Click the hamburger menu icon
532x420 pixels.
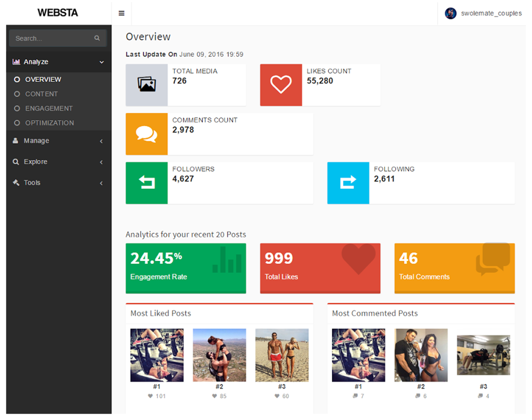[x=121, y=13]
